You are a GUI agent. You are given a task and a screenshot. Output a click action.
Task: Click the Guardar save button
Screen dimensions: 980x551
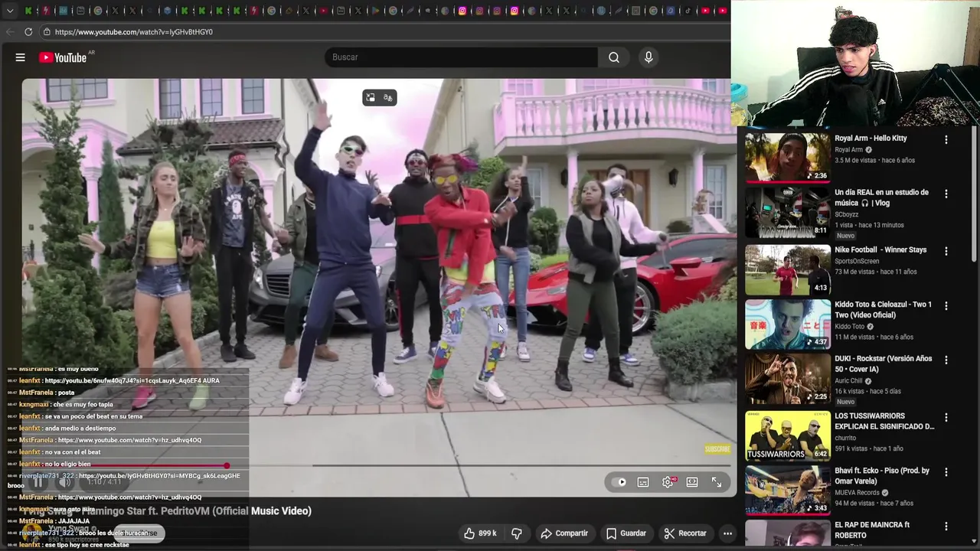[x=626, y=533]
